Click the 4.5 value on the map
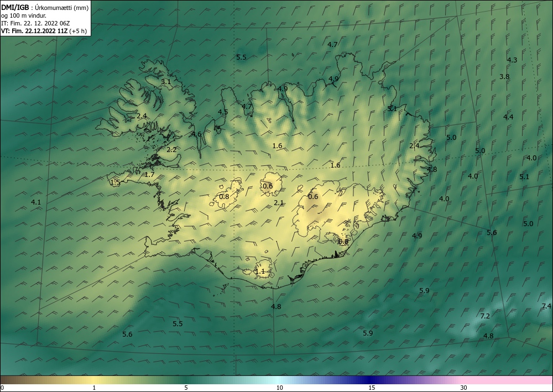553x392 pixels. click(223, 112)
